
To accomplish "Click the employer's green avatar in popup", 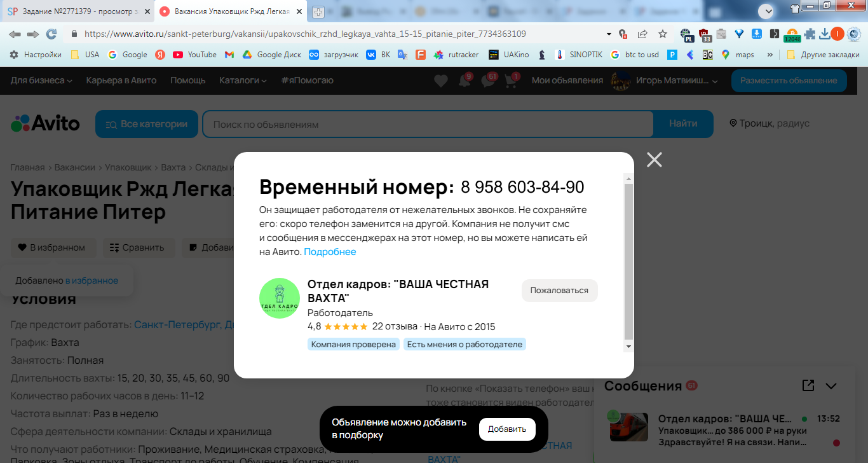I will [280, 298].
